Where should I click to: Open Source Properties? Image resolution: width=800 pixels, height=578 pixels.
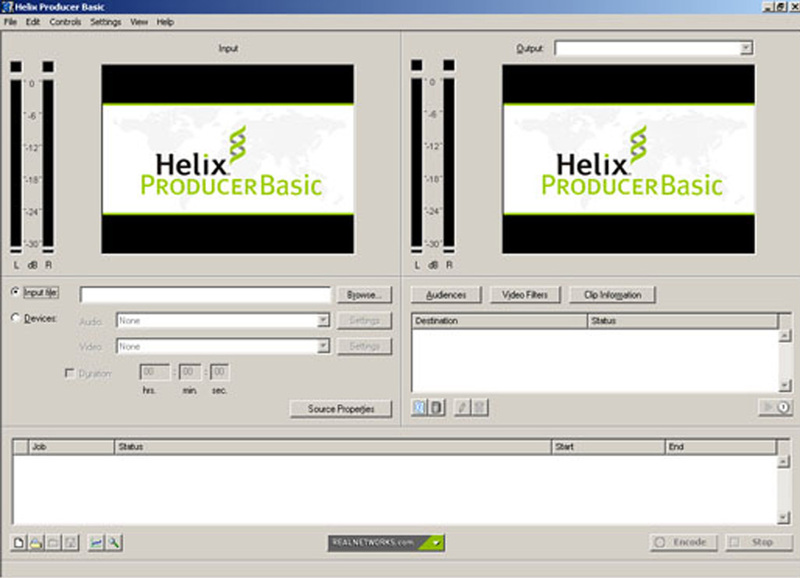click(341, 409)
